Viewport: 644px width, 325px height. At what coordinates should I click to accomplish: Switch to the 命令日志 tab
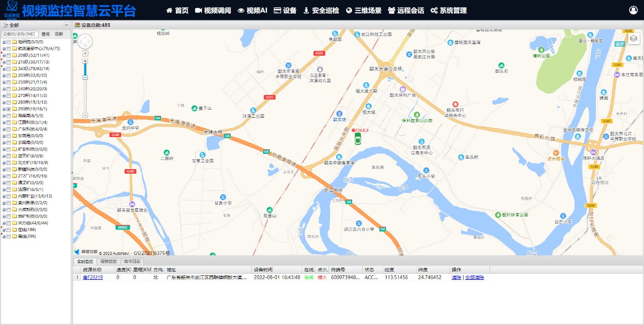point(132,262)
